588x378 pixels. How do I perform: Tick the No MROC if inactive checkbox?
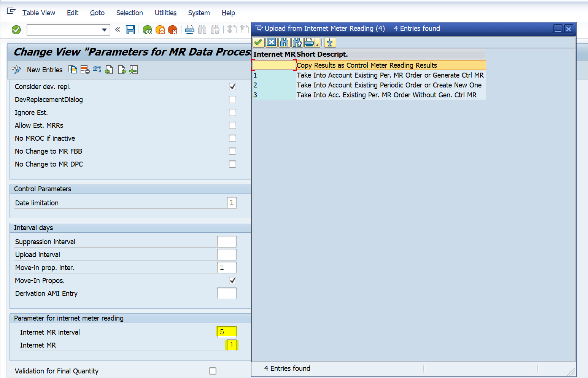pos(232,138)
